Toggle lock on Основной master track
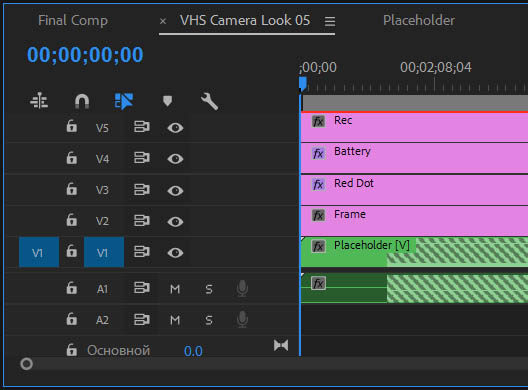The image size is (528, 390). click(71, 350)
